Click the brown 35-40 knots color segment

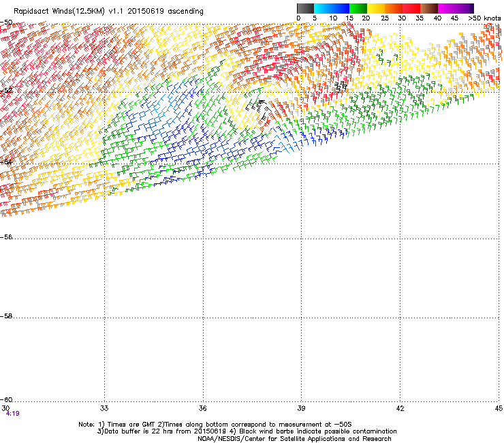429,8
